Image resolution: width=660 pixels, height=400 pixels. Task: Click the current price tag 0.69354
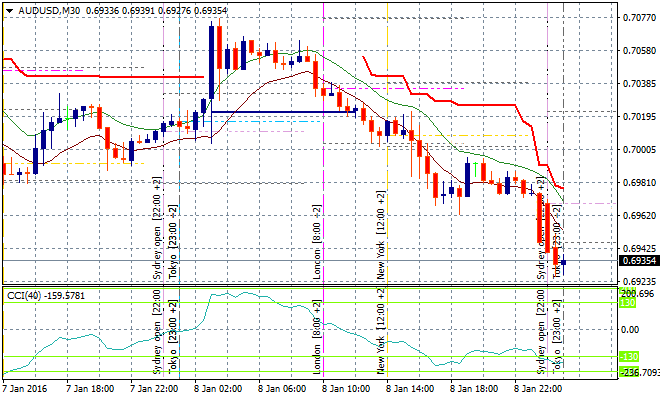pos(628,262)
